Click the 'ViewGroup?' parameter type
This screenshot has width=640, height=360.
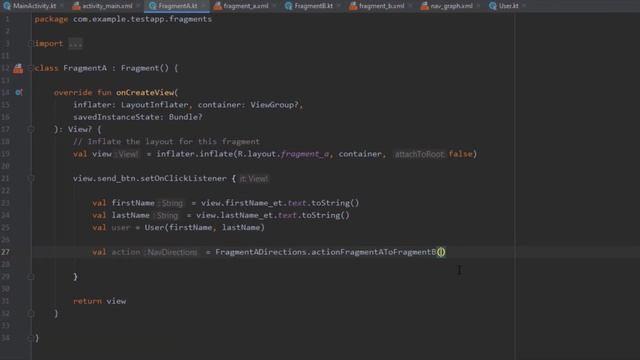274,105
